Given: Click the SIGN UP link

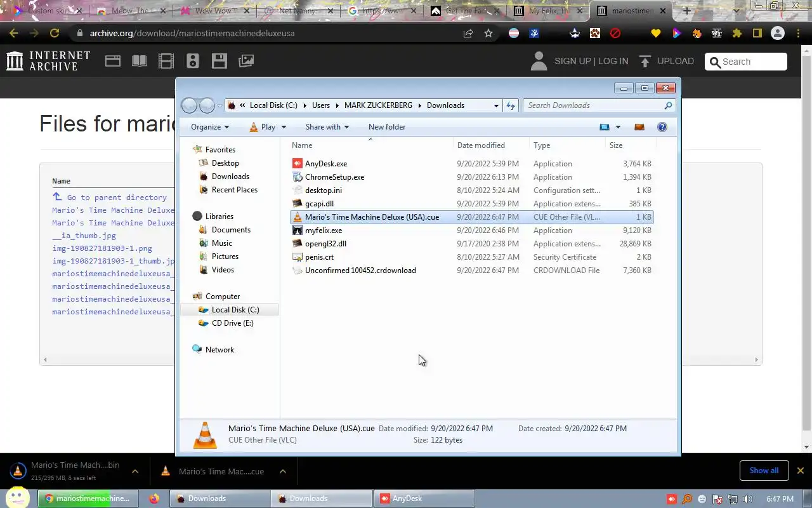Looking at the screenshot, I should (x=572, y=61).
